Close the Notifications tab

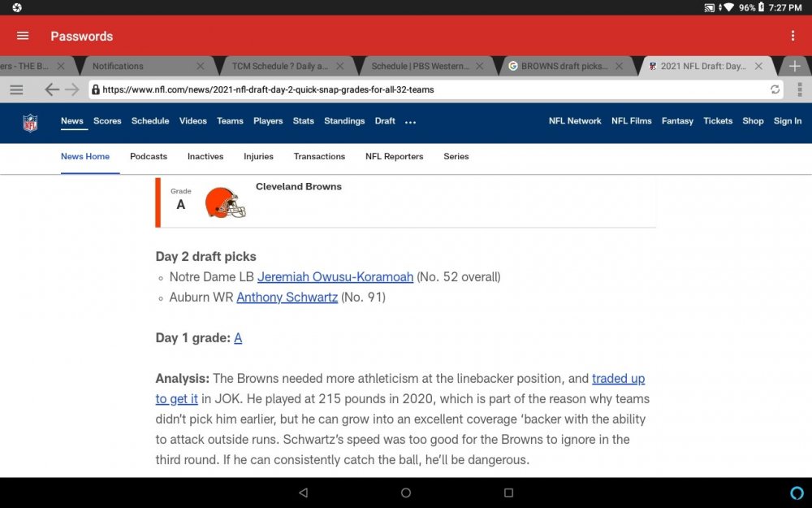[201, 67]
